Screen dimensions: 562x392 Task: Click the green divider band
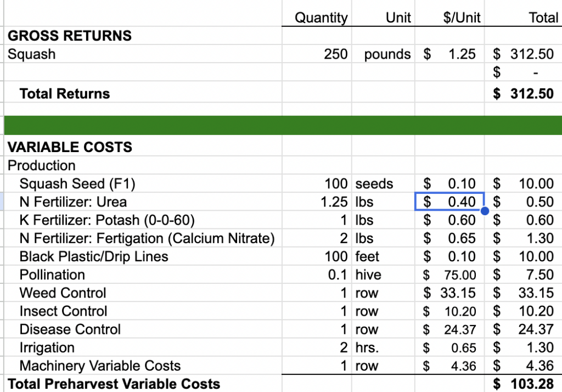(x=281, y=125)
